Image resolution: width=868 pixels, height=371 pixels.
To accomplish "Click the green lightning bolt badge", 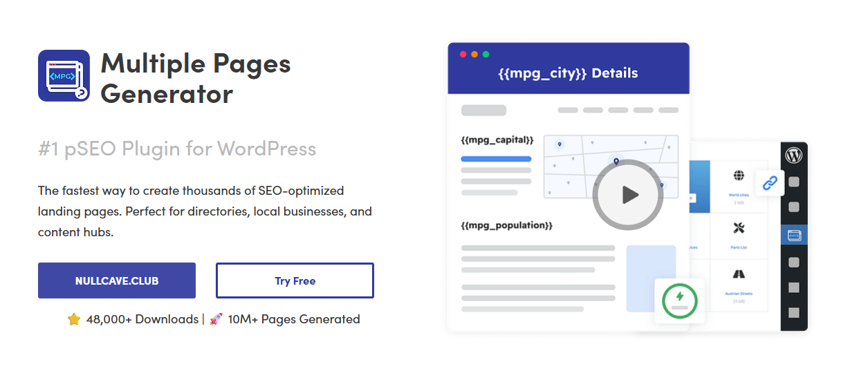I will click(679, 301).
